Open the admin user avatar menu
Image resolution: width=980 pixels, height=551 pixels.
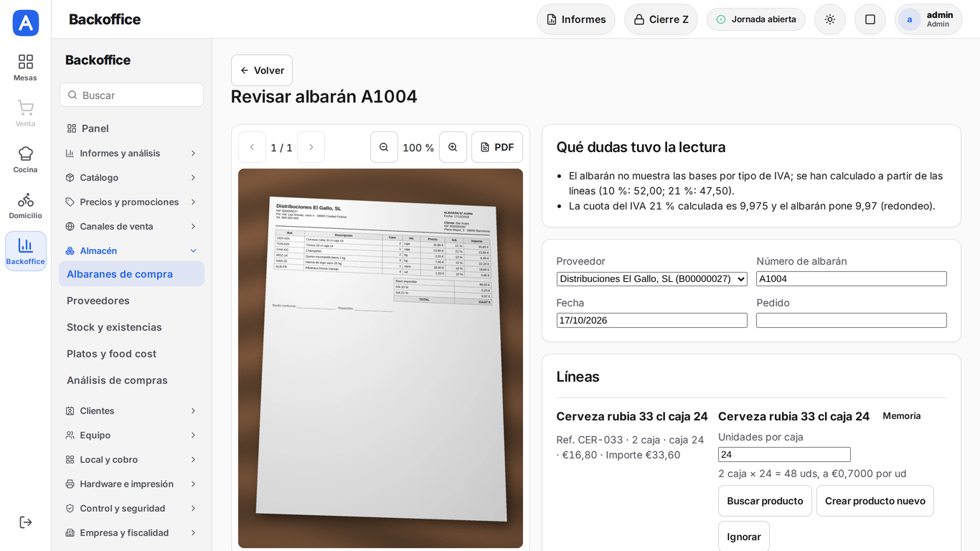(x=928, y=19)
